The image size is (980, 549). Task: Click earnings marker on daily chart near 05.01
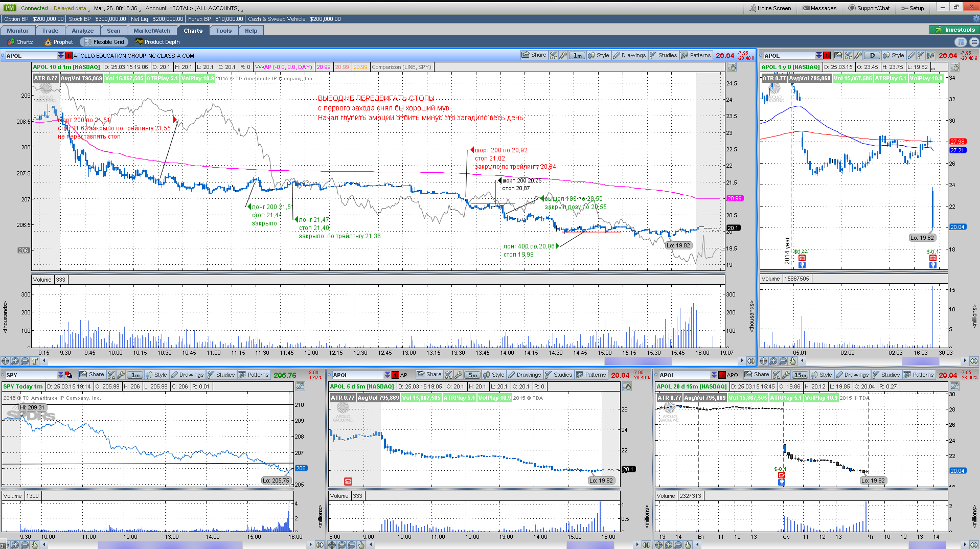tap(802, 258)
